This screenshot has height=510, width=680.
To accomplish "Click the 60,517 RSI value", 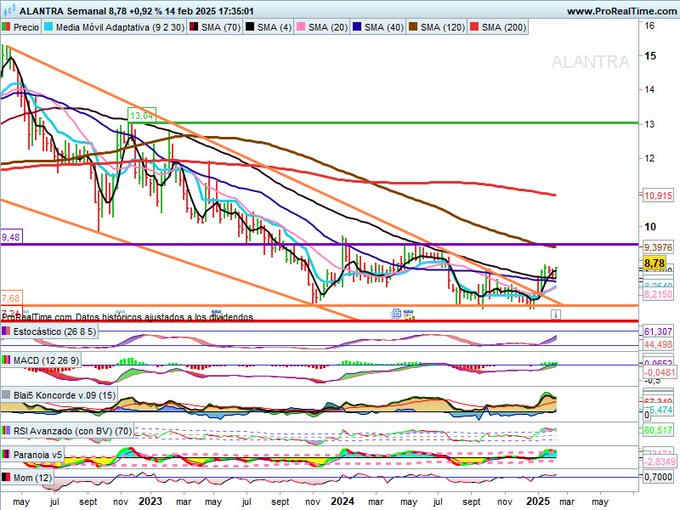I will (x=658, y=430).
